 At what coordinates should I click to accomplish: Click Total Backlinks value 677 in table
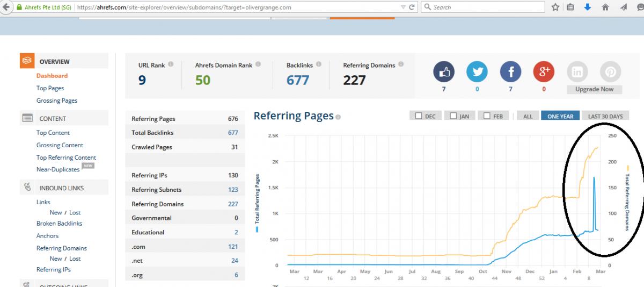click(233, 133)
